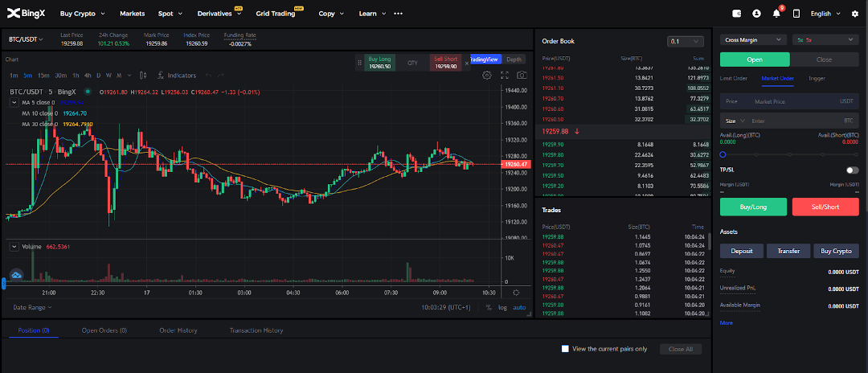Click the user account profile icon
The width and height of the screenshot is (868, 373).
point(756,14)
